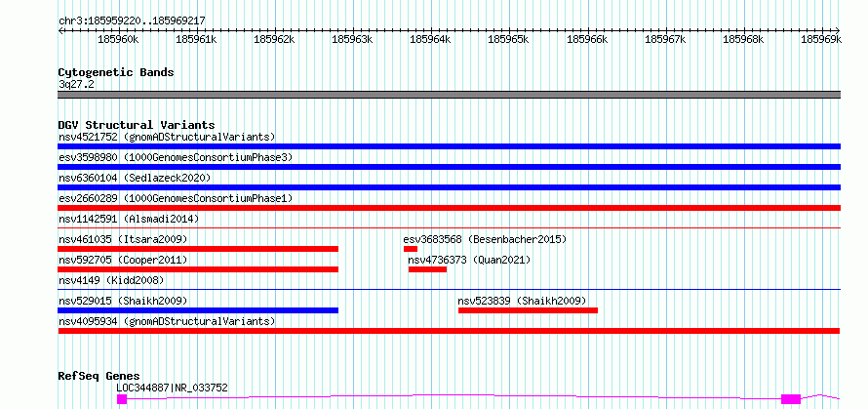Open the nsv4095934 variant label
Screen dimensions: 868x409
167,321
